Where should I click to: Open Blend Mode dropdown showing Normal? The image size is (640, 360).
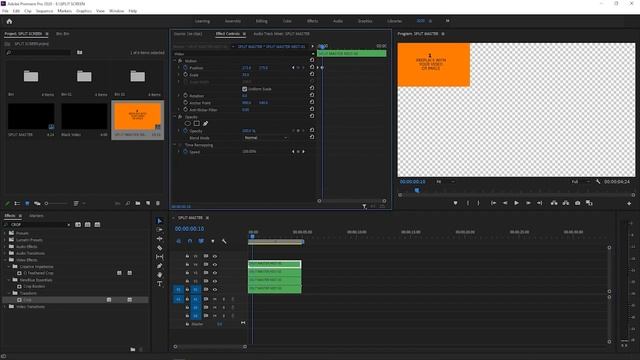coord(266,138)
